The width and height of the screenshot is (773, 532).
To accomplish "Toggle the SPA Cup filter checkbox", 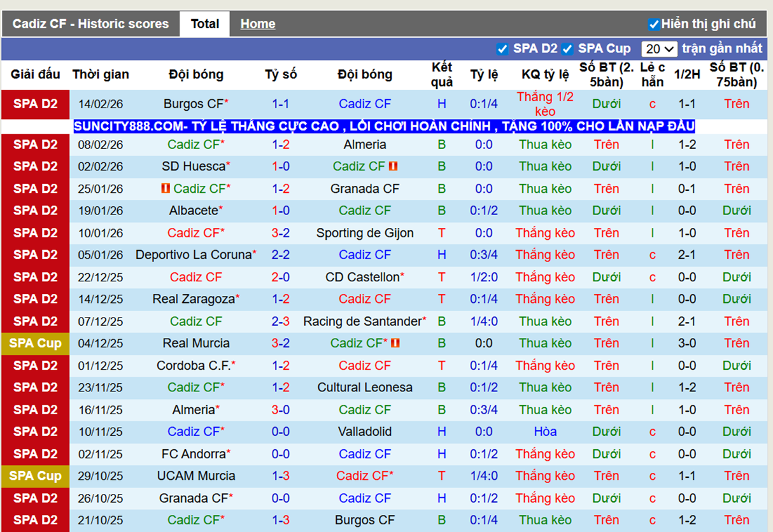I will pyautogui.click(x=567, y=49).
